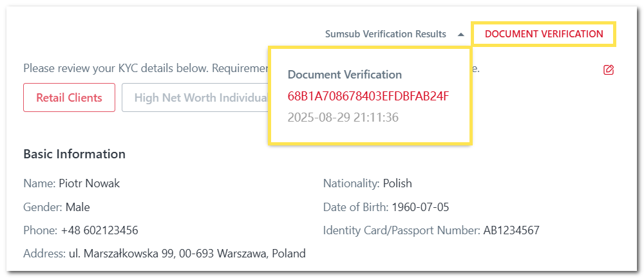This screenshot has height=278, width=644.
Task: Click the 2025-08-29 21:11:36 timestamp
Action: [x=342, y=118]
